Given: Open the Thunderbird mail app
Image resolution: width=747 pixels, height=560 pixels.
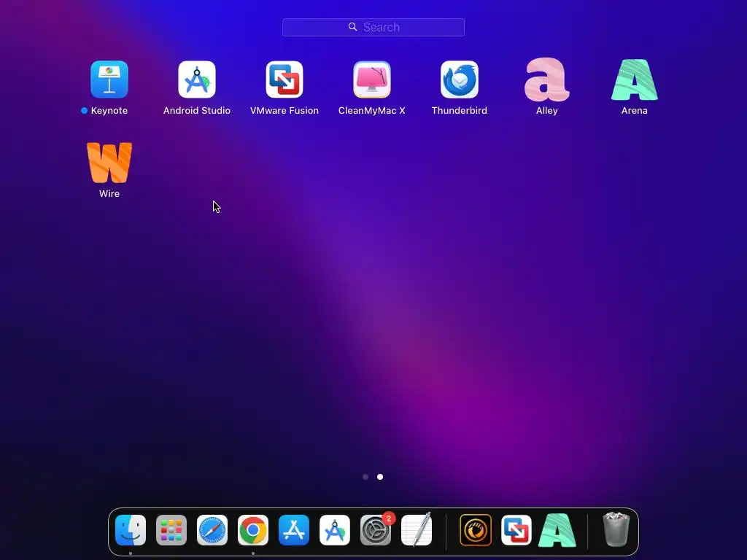Looking at the screenshot, I should tap(460, 79).
